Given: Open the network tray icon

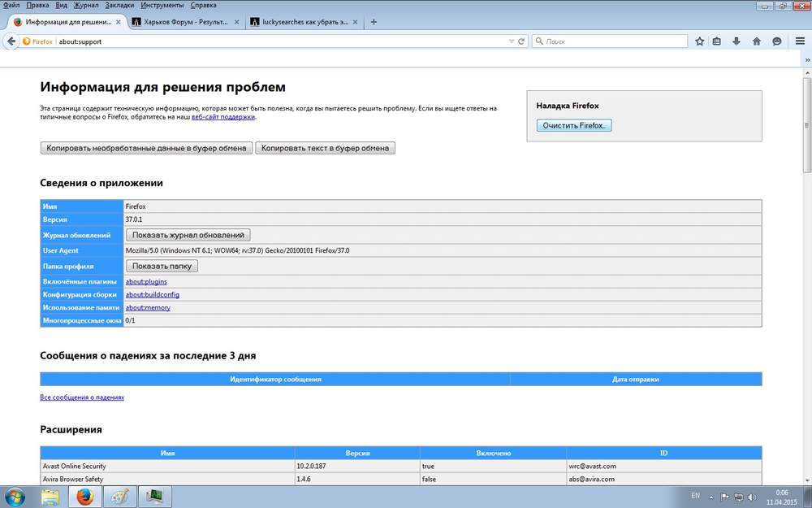Looking at the screenshot, I should pyautogui.click(x=738, y=497).
